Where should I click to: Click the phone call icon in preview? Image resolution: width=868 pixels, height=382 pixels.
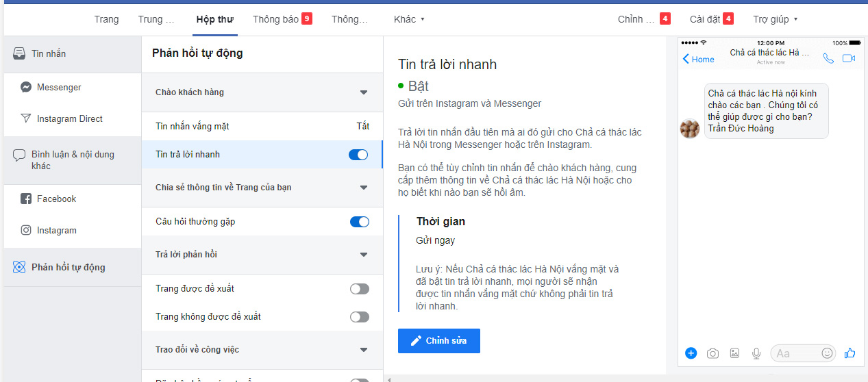828,59
